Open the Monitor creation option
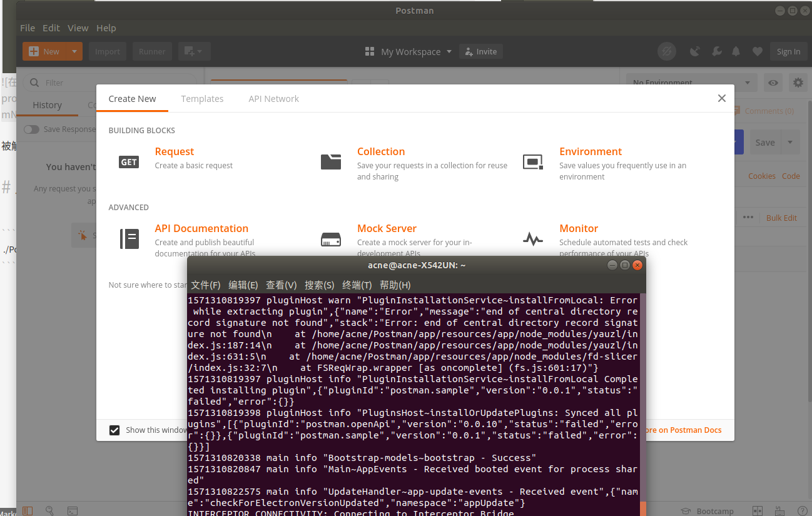 click(x=579, y=228)
